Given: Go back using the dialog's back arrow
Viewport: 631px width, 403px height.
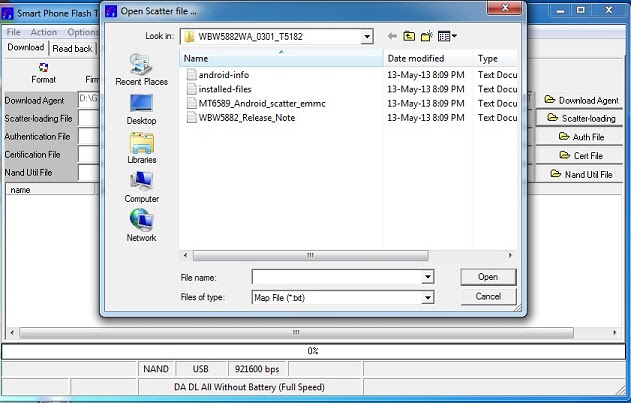Looking at the screenshot, I should [x=392, y=36].
